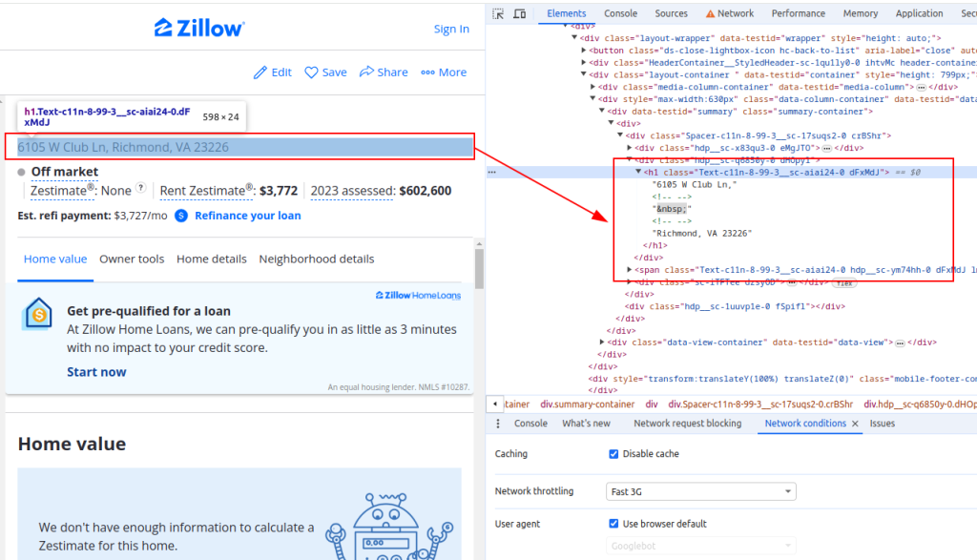Screen dimensions: 977x560
Task: Expand the hdp__sc-x83qu3-0 div node
Action: click(x=630, y=148)
